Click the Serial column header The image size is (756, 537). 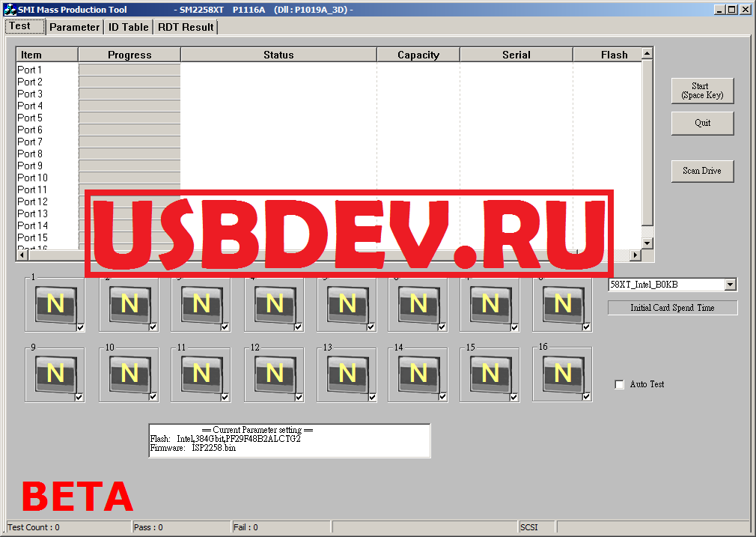click(x=516, y=55)
